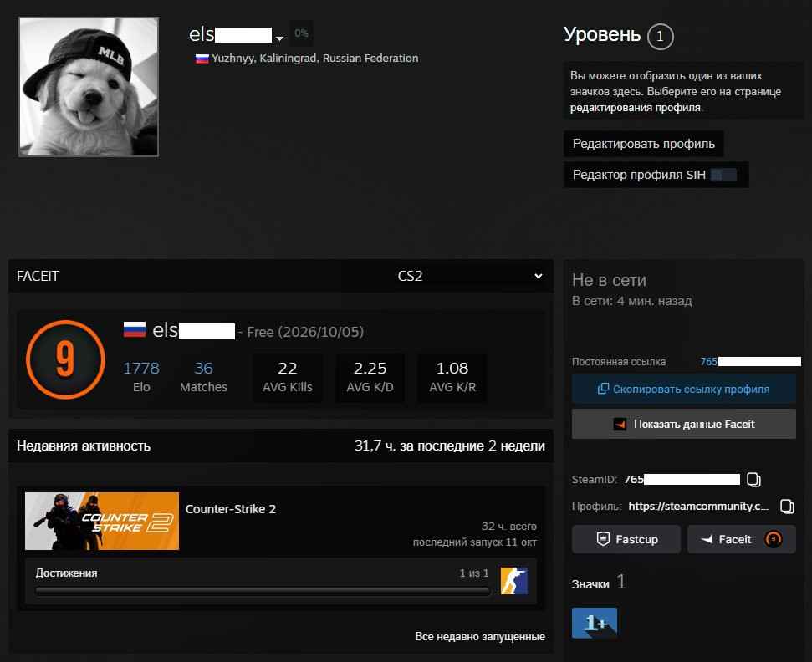
Task: Open the 'Counter-Strike 2' game title link
Action: [231, 509]
